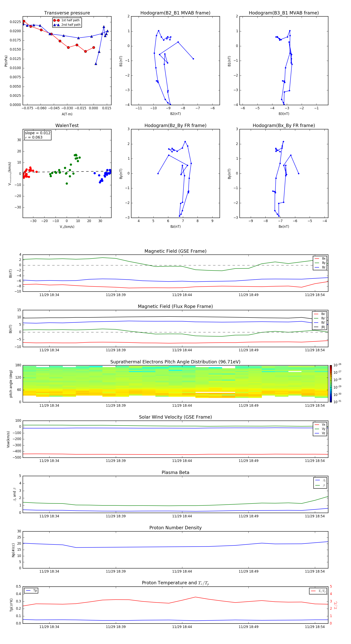Viewport: 351px width, 644px height.
Task: Click the 'Magnetic Field (Flux Rope Frame)' title
Action: 175,307
